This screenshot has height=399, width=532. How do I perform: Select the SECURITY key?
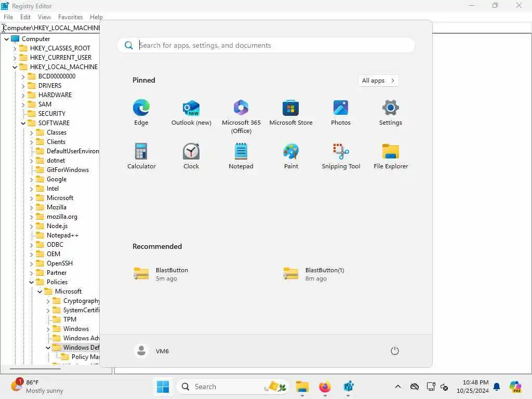tap(51, 113)
